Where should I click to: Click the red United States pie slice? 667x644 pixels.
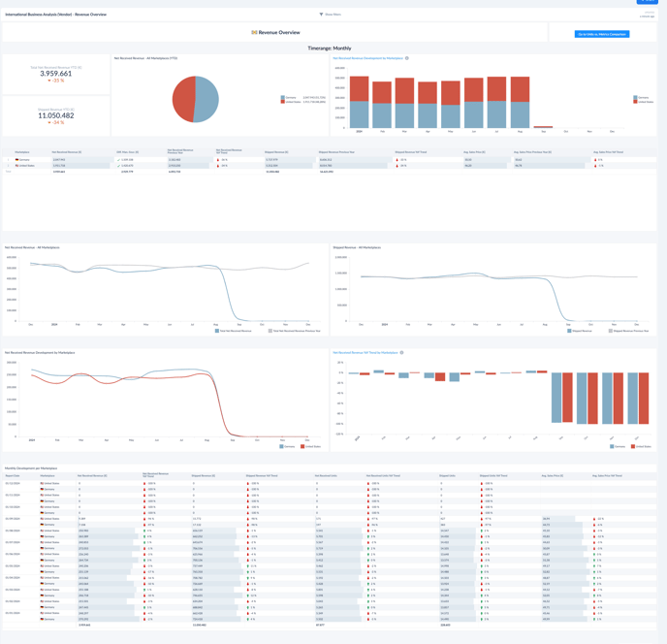pyautogui.click(x=184, y=99)
